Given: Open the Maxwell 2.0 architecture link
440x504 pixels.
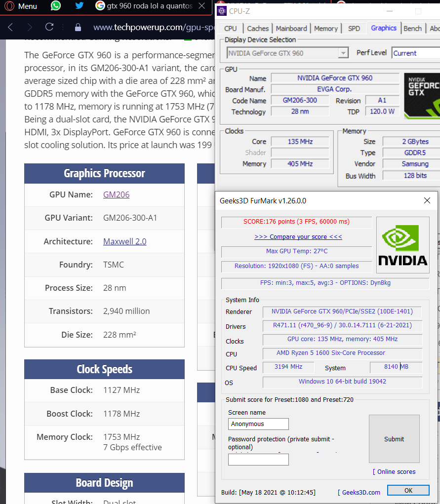Looking at the screenshot, I should (x=124, y=241).
